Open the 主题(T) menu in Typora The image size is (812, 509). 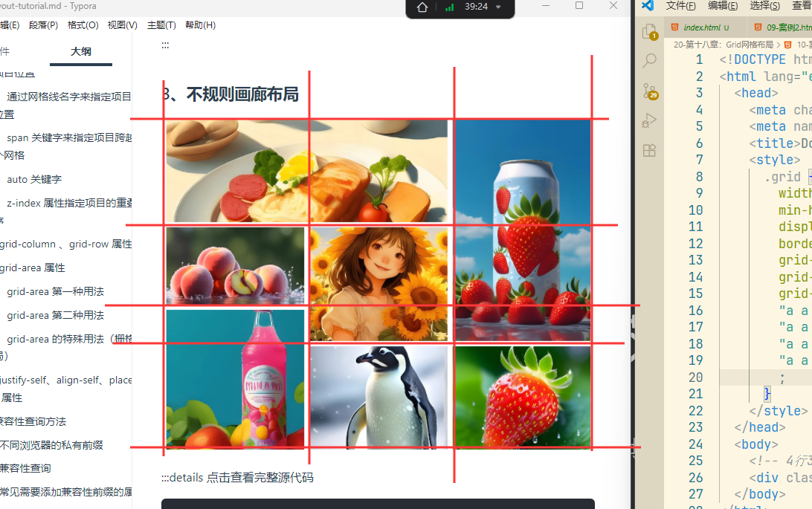[x=161, y=25]
